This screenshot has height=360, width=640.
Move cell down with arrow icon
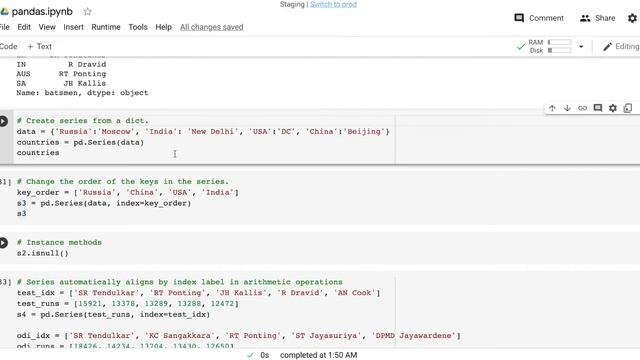(x=567, y=108)
